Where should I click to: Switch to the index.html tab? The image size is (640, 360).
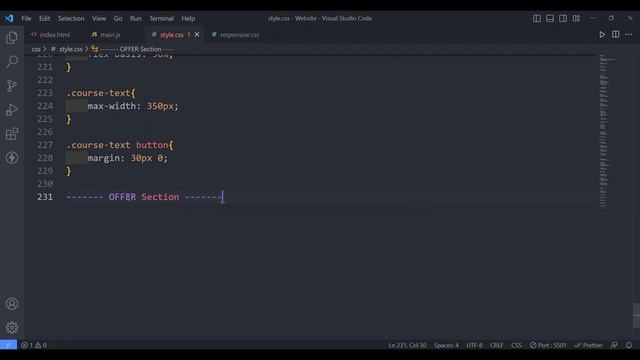coord(55,35)
